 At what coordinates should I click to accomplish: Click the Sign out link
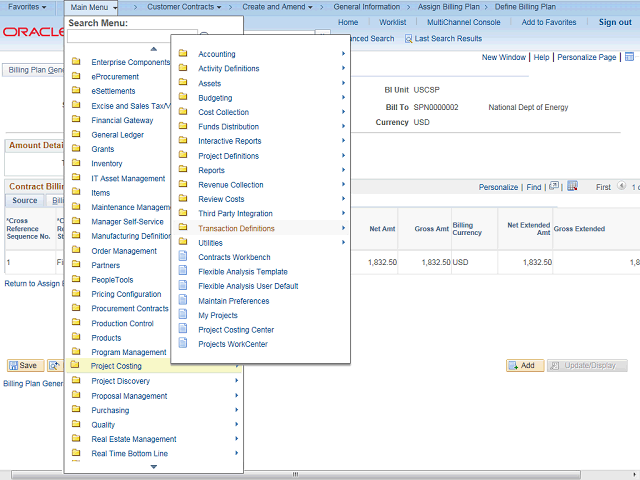[614, 22]
